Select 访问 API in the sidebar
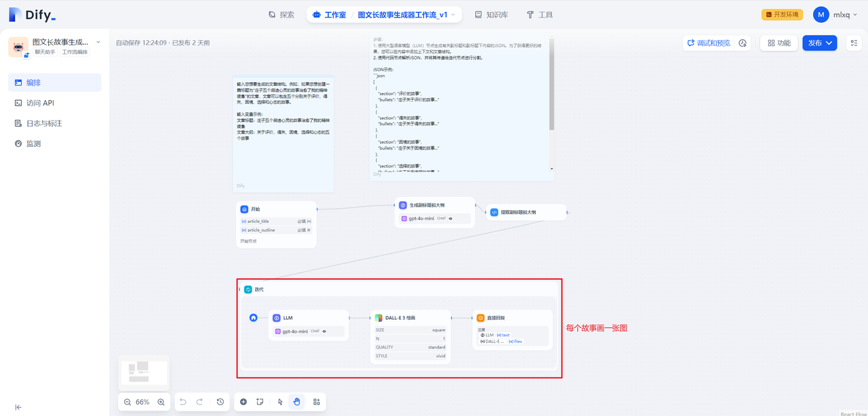The image size is (868, 416). pos(55,103)
